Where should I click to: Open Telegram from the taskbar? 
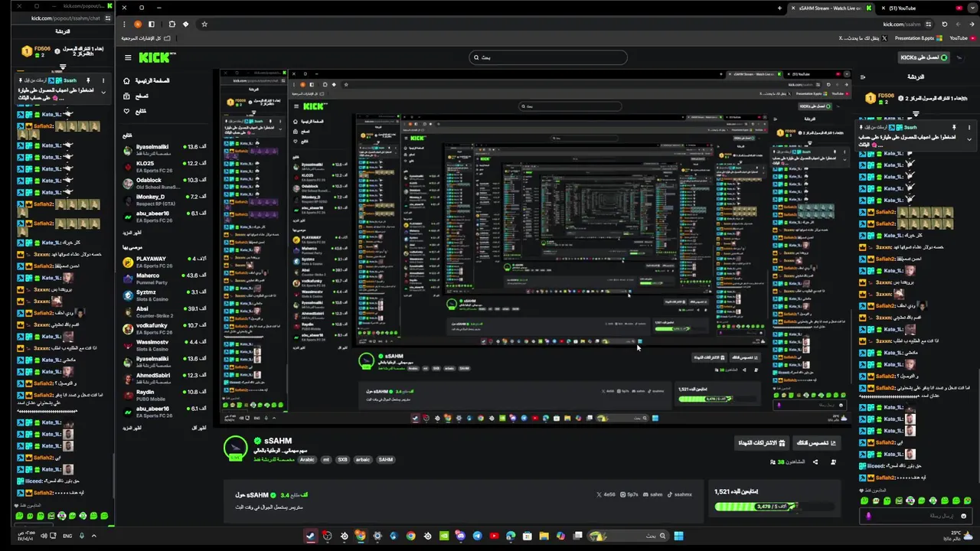point(478,536)
